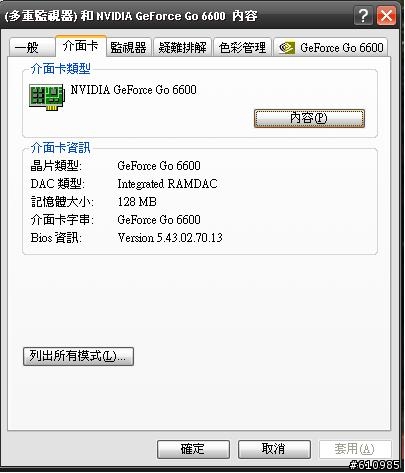Open the 監視器 tab
The image size is (405, 473).
click(x=128, y=47)
